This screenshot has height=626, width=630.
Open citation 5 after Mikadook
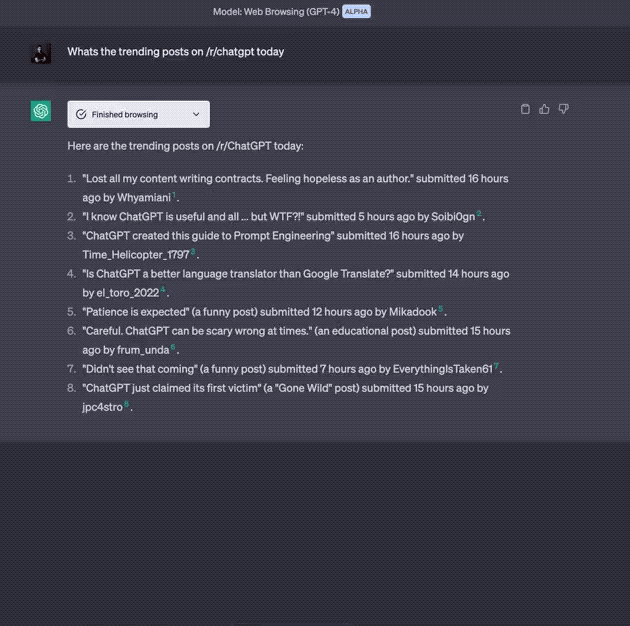[440, 309]
